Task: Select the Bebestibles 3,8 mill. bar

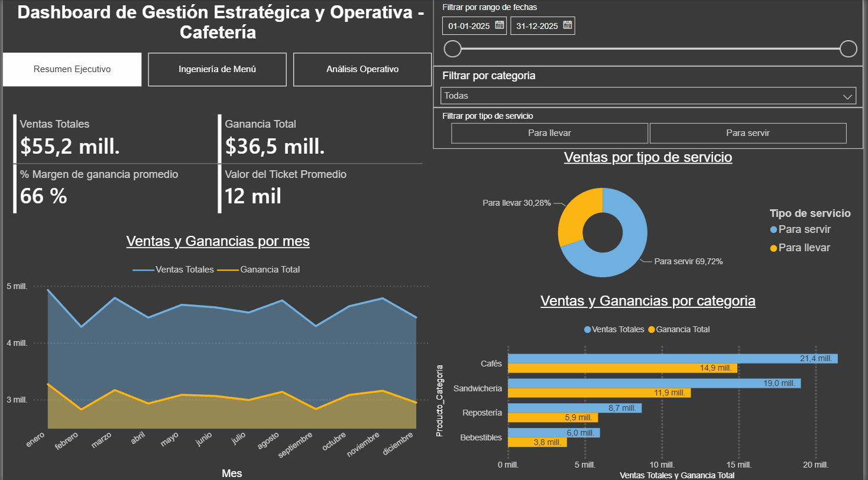Action: tap(537, 442)
